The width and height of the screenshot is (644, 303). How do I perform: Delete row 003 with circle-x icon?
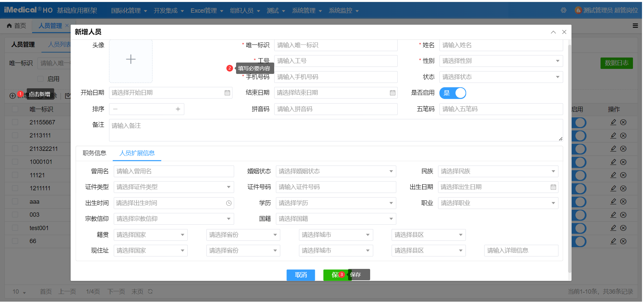(x=623, y=215)
